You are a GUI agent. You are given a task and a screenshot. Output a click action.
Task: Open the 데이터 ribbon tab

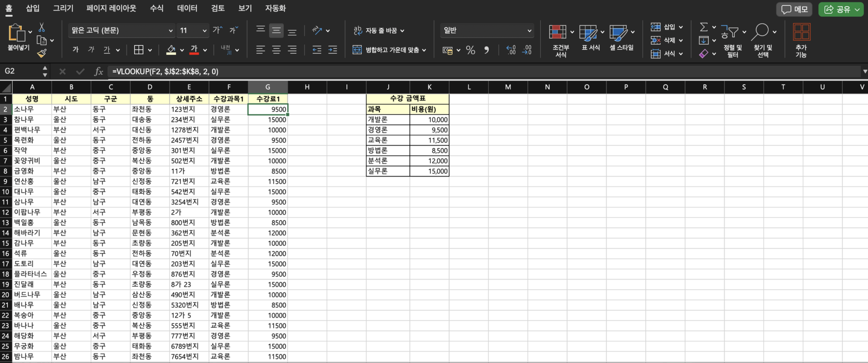click(187, 8)
